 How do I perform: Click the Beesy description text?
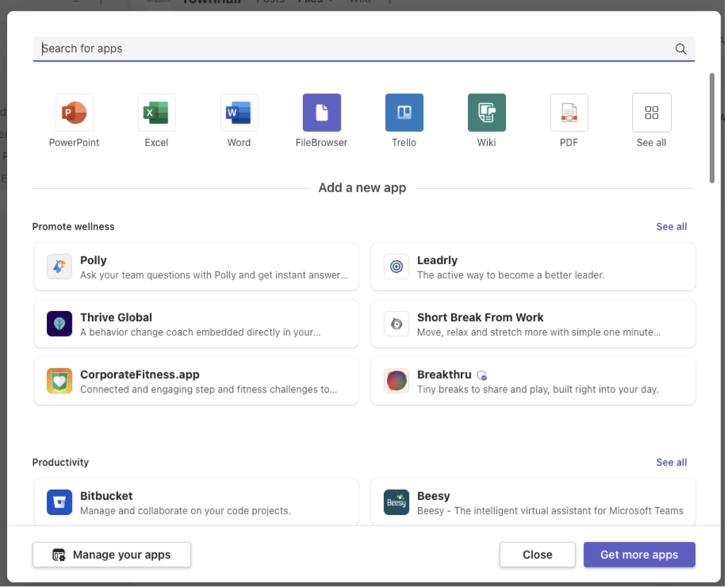click(550, 511)
